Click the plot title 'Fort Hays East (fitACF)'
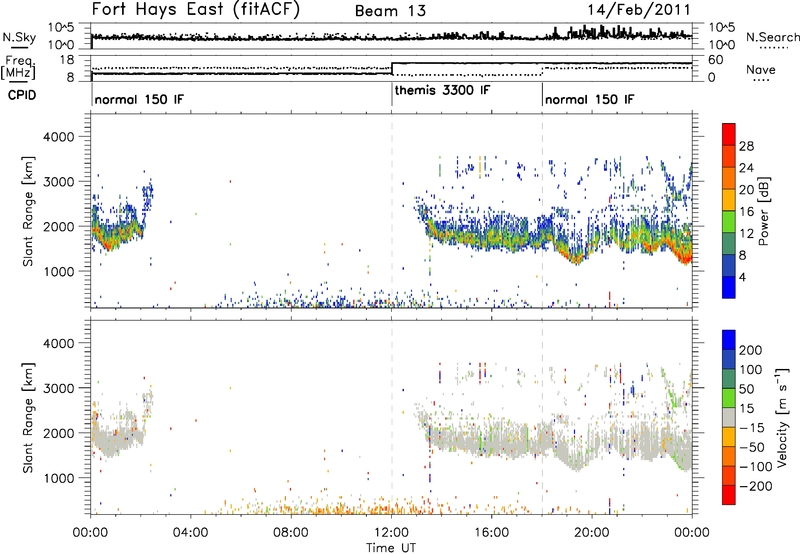Screen dimensions: 800x554 [196, 9]
